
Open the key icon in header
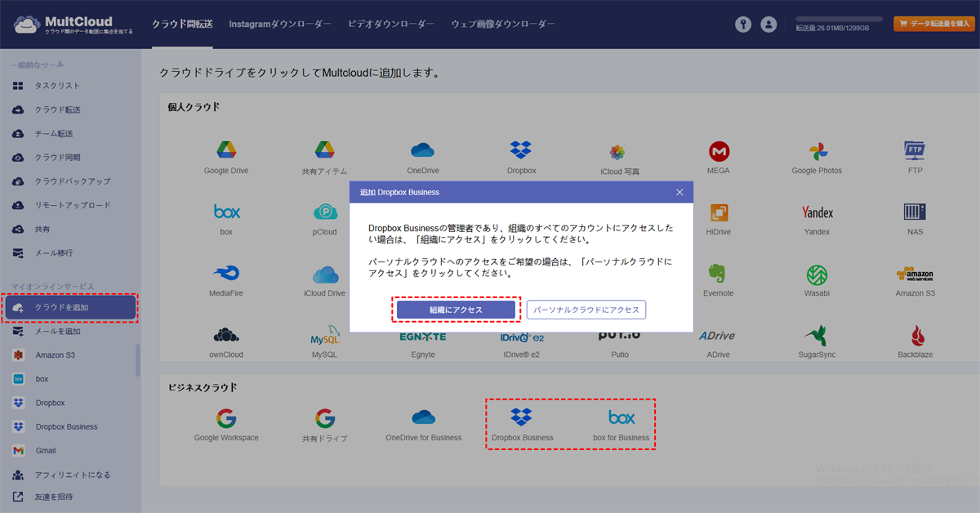743,25
